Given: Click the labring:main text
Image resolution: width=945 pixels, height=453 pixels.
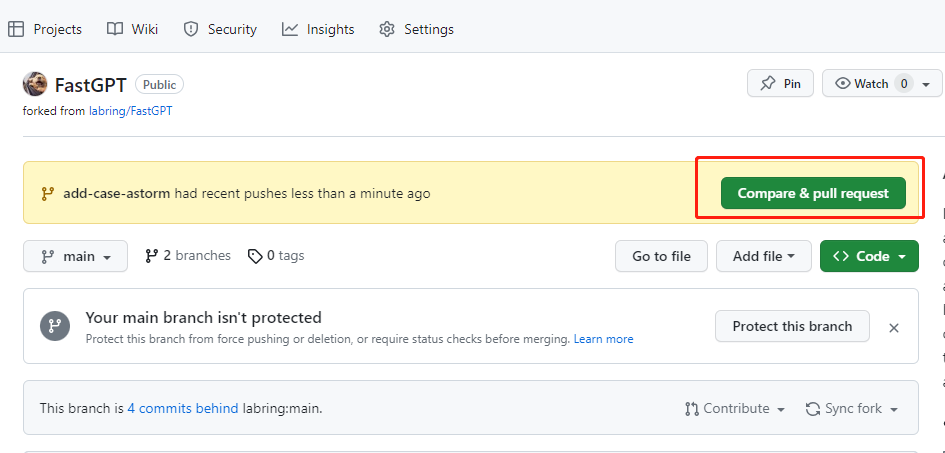Looking at the screenshot, I should [x=282, y=408].
